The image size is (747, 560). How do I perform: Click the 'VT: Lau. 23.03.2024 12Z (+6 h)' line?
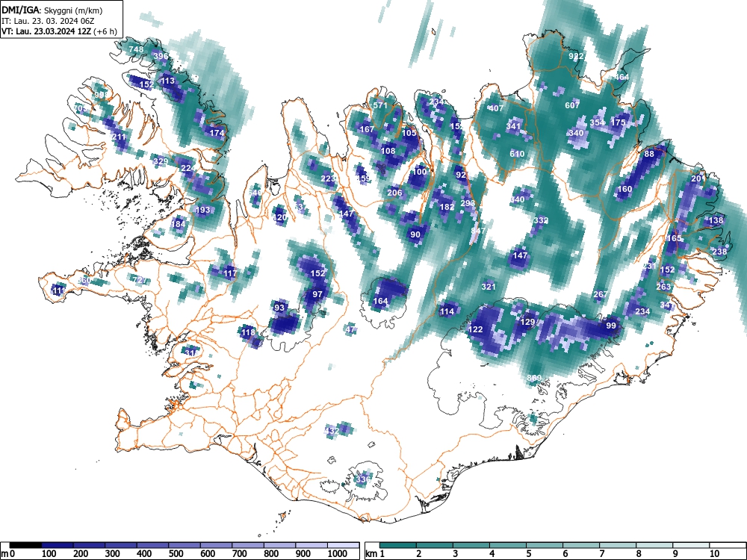(x=59, y=32)
